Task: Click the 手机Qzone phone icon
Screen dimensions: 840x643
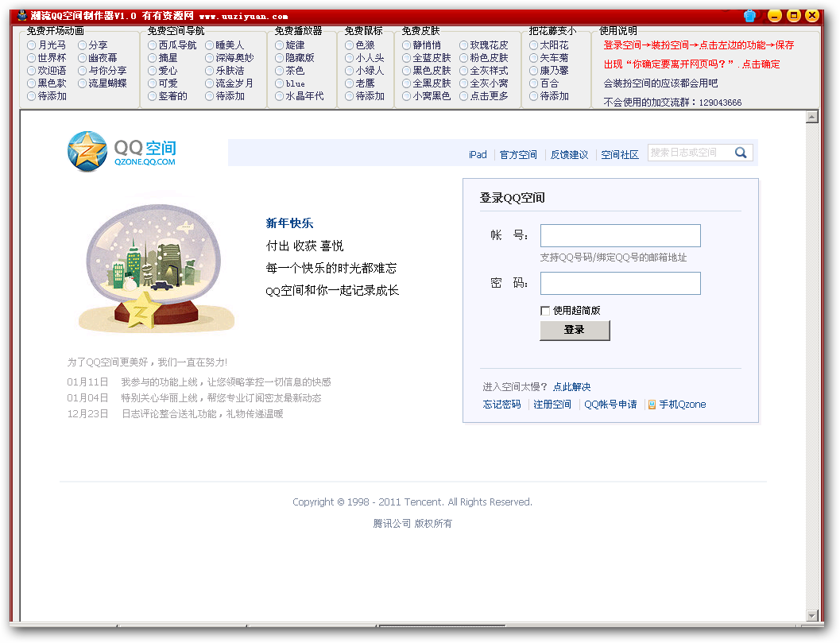Action: (652, 405)
